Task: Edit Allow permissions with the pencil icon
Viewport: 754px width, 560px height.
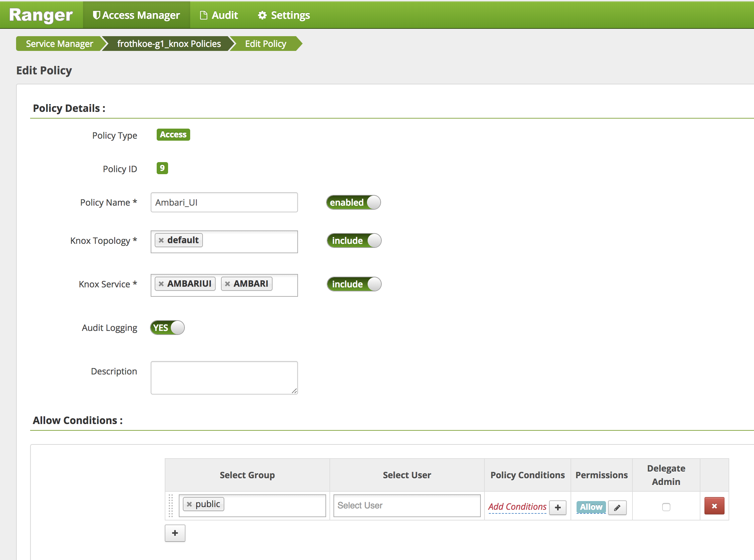Action: 617,507
